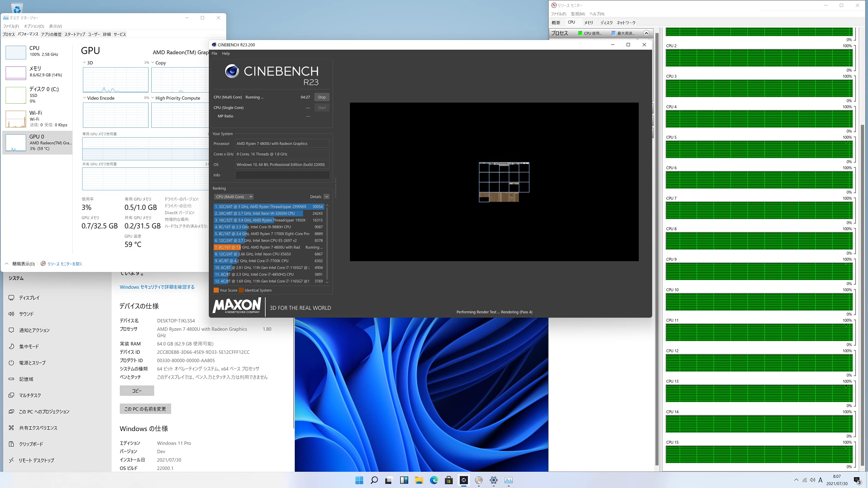Open the 監視(M) menu in Resource Monitor
The image size is (868, 488).
pos(578,14)
